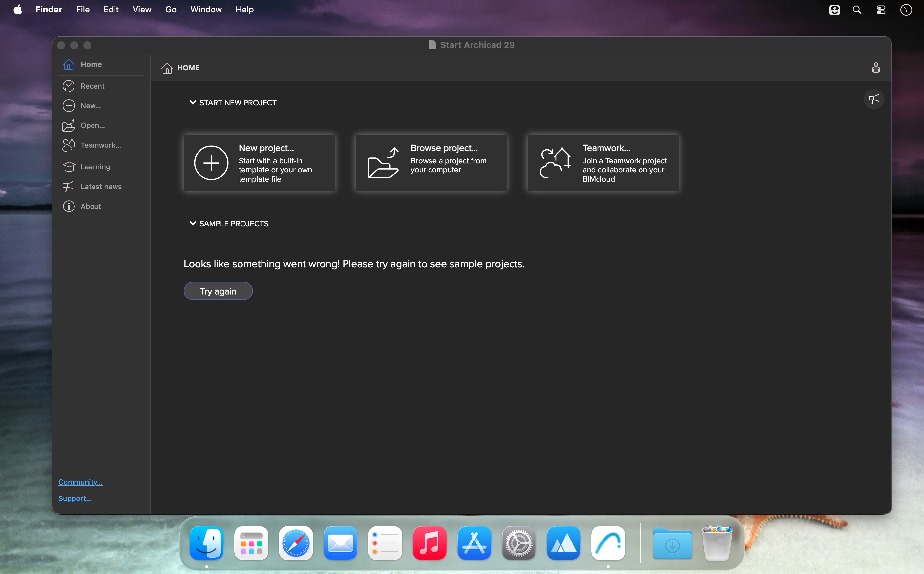Open the Help menu
924x574 pixels.
245,10
